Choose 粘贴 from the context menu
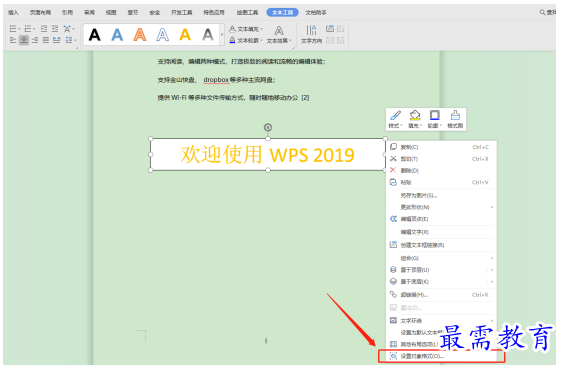 coord(442,183)
